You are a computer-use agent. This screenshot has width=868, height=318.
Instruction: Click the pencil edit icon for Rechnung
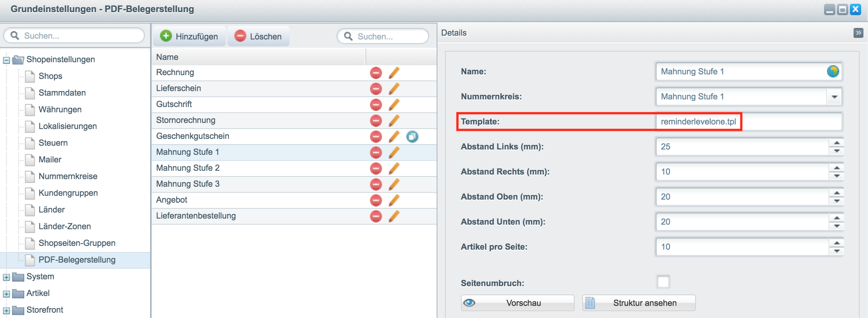pyautogui.click(x=394, y=72)
